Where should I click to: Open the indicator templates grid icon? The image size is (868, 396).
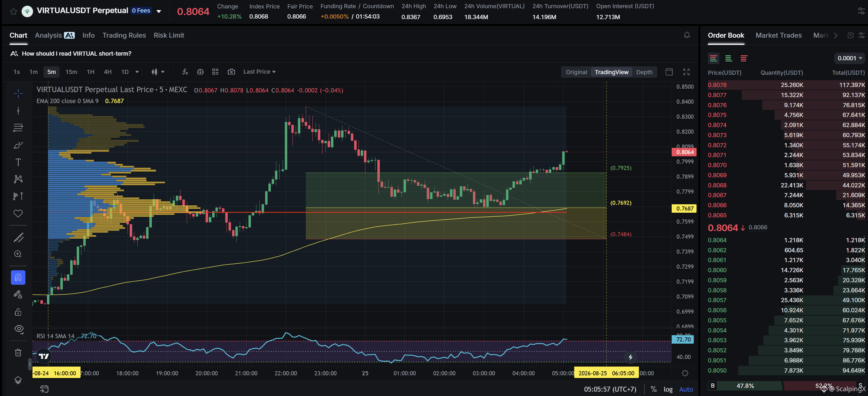point(215,72)
